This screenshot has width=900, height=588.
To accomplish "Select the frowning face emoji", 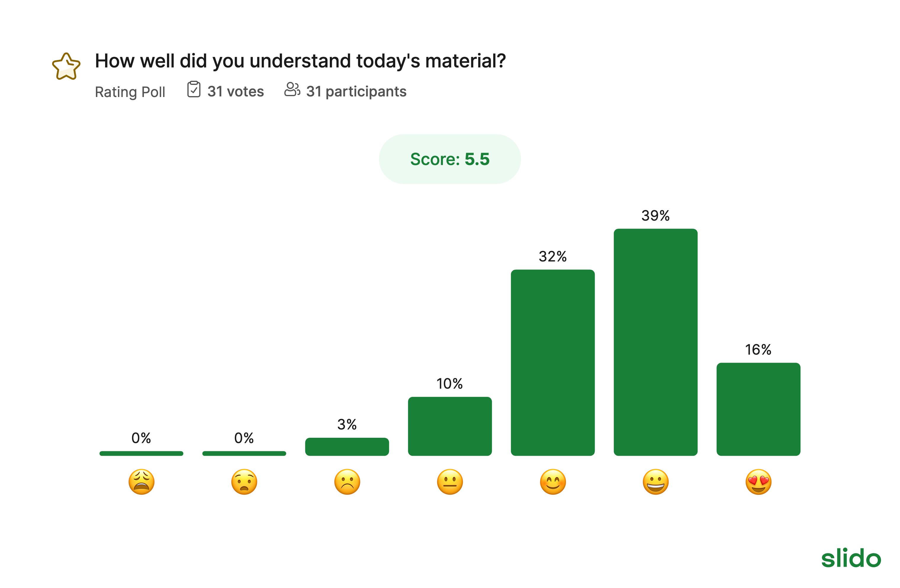I will [x=347, y=482].
